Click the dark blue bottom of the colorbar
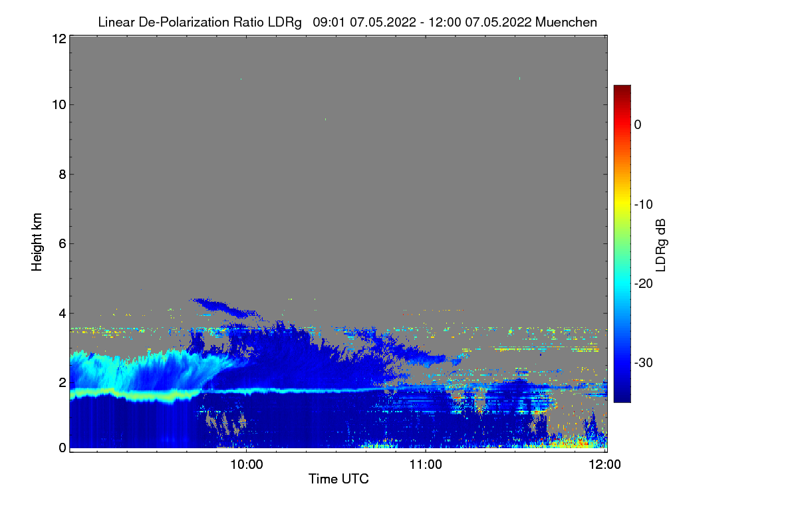The height and width of the screenshot is (532, 798). click(x=622, y=397)
